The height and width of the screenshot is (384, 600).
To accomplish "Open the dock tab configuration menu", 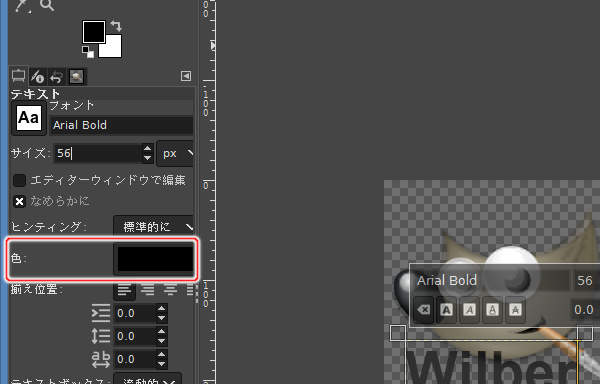I will (x=186, y=76).
